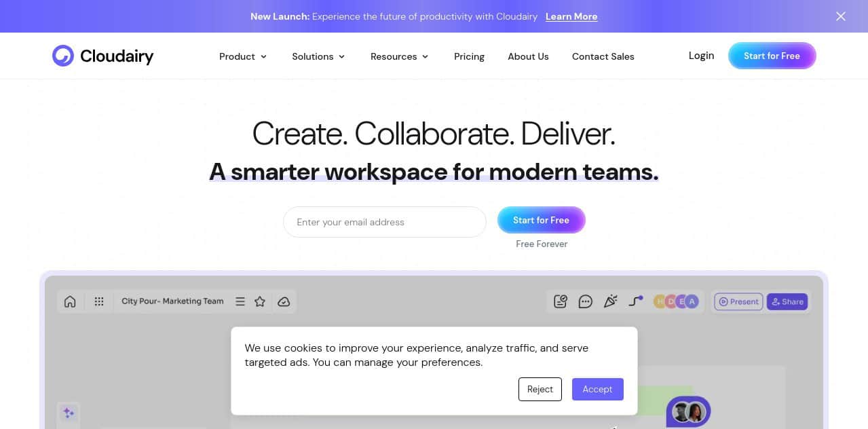Open the Pricing page
Screen dimensions: 868x429
coord(469,56)
